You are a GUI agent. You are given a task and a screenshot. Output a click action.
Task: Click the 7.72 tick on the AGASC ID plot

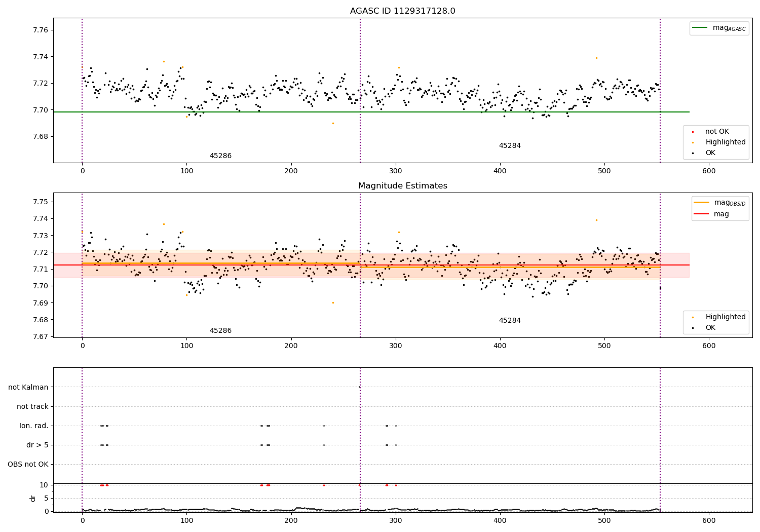click(40, 84)
